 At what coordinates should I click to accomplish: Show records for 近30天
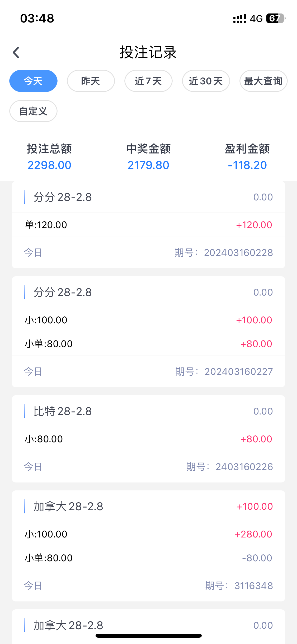tap(206, 81)
